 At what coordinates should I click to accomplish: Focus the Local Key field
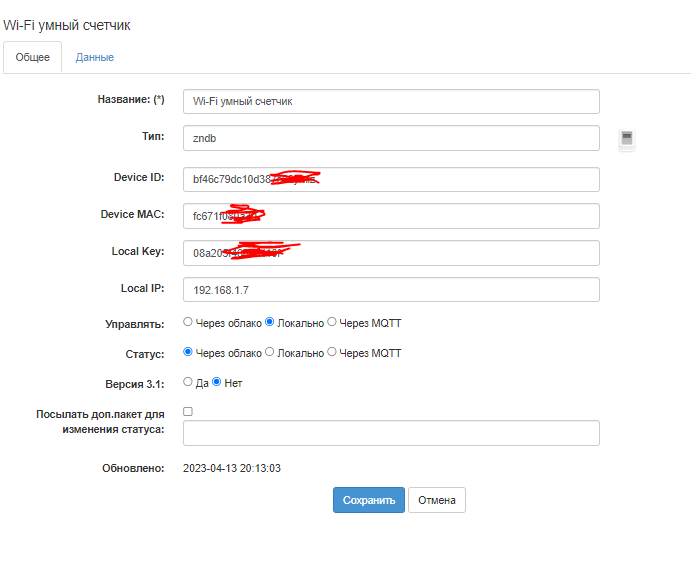point(391,253)
